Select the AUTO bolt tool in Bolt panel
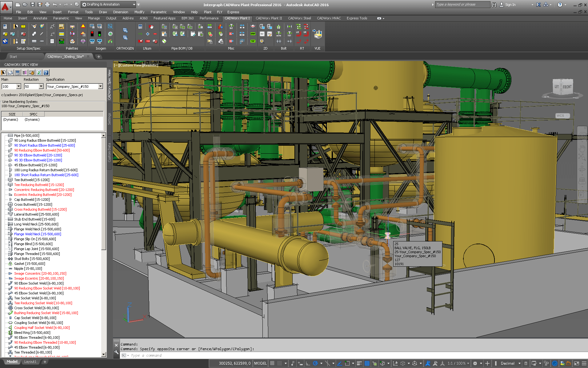Viewport: 588px width, 368px height. [x=279, y=34]
